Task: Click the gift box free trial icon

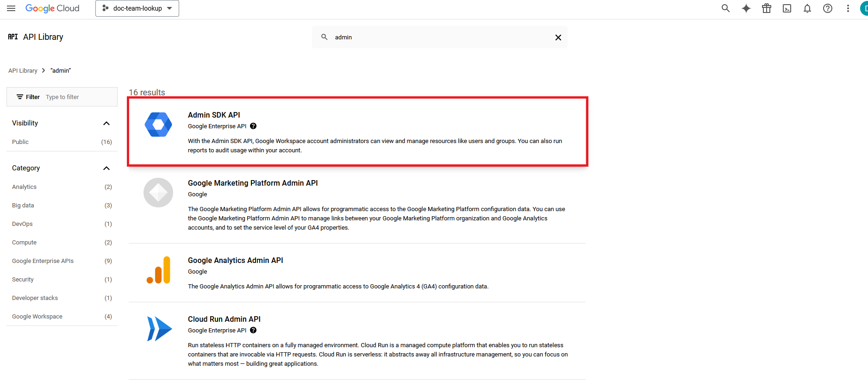Action: [x=767, y=8]
